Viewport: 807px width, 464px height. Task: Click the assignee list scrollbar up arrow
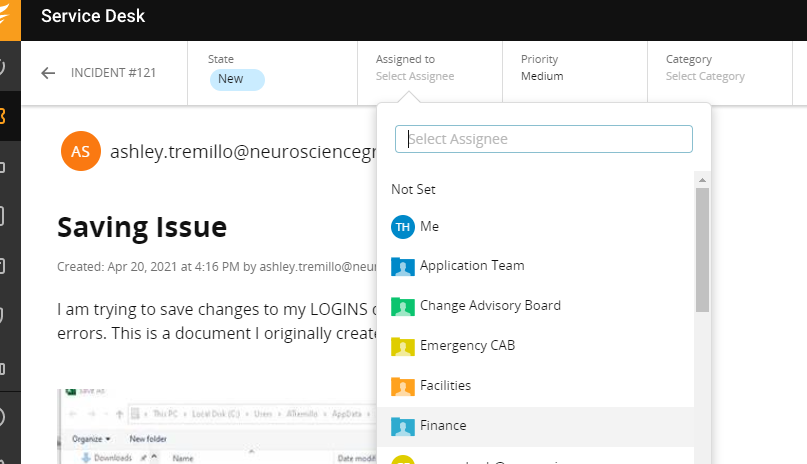coord(702,180)
